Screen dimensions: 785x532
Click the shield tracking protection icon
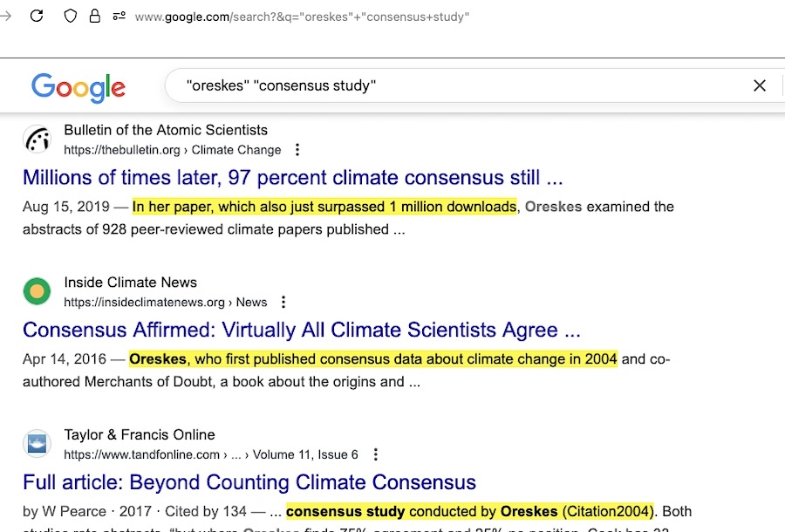[x=71, y=16]
